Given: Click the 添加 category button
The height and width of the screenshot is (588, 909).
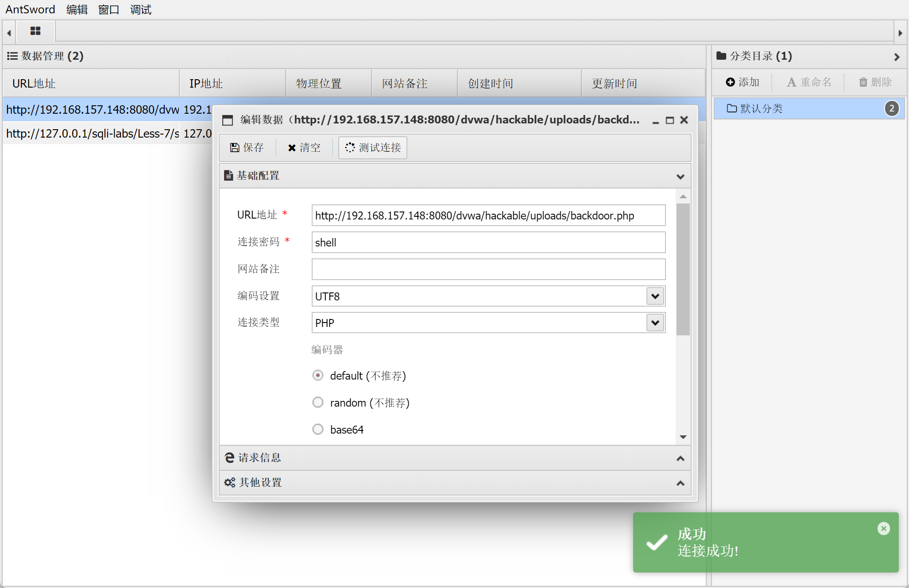Looking at the screenshot, I should coord(743,82).
